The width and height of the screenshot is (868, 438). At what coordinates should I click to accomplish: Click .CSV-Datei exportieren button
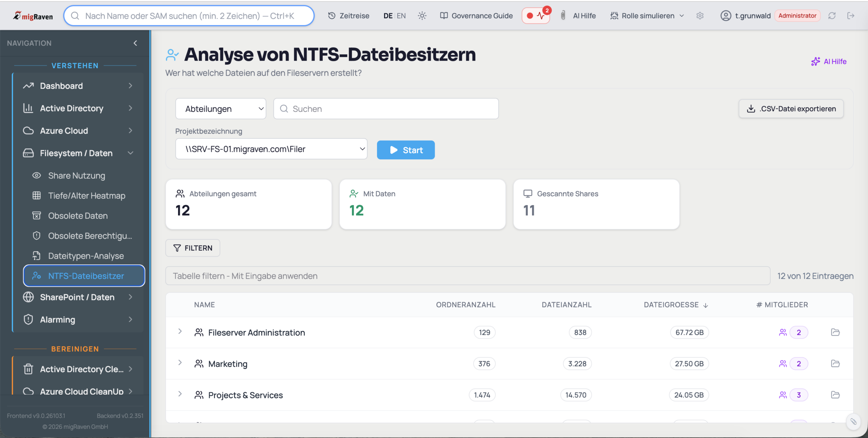pyautogui.click(x=791, y=109)
